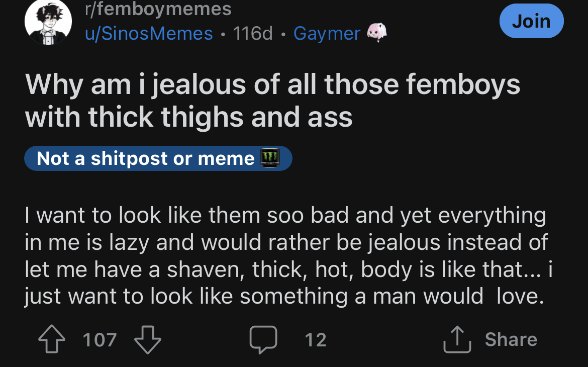Click the word 'jealous' in the title
Screen dimensions: 588x367
[199, 85]
